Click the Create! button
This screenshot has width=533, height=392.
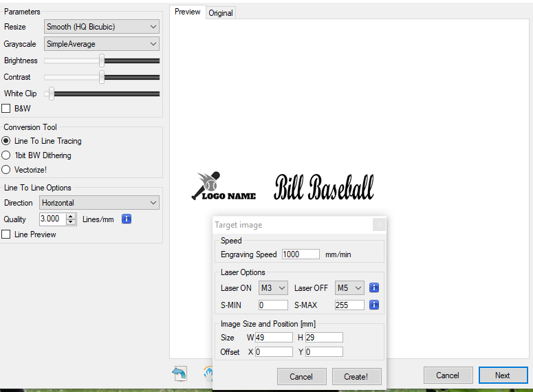pyautogui.click(x=356, y=376)
